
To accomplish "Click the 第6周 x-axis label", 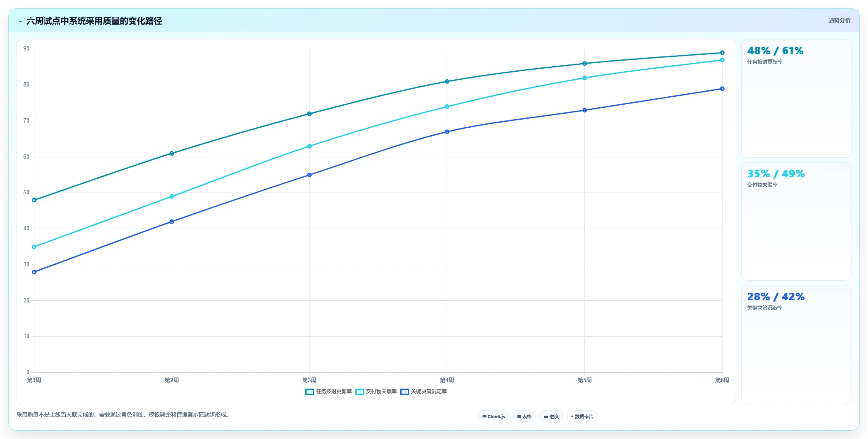I will 722,380.
